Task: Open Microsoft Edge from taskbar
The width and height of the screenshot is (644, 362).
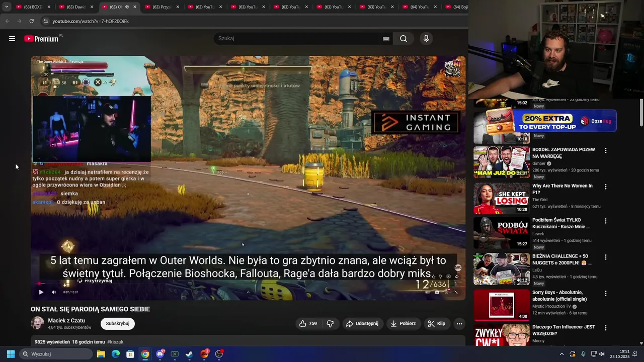Action: pyautogui.click(x=116, y=354)
